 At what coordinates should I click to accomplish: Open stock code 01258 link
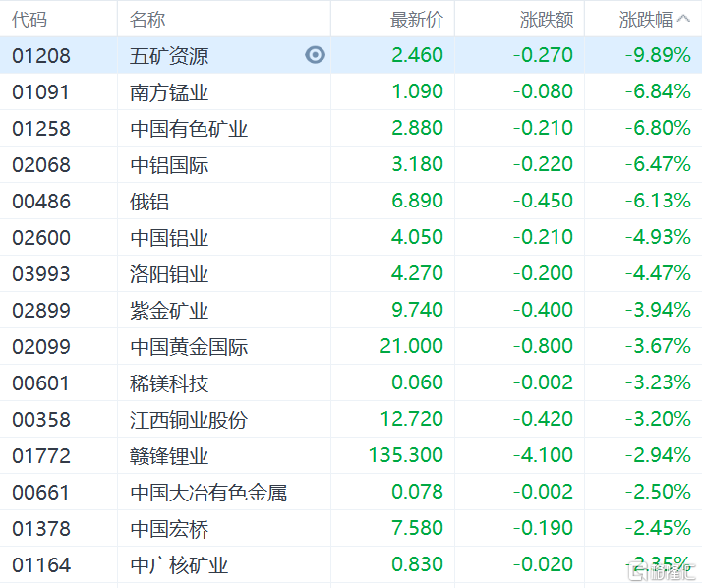[x=41, y=129]
